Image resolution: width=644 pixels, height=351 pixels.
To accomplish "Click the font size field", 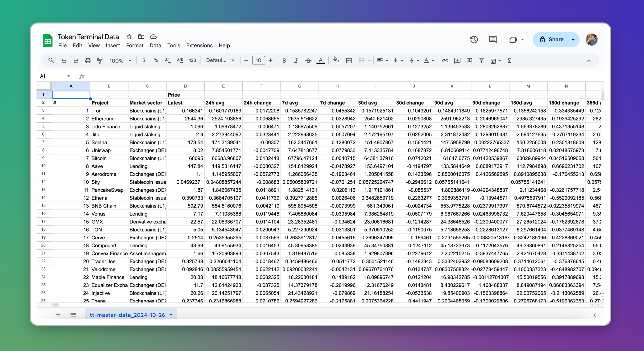I will click(x=258, y=61).
